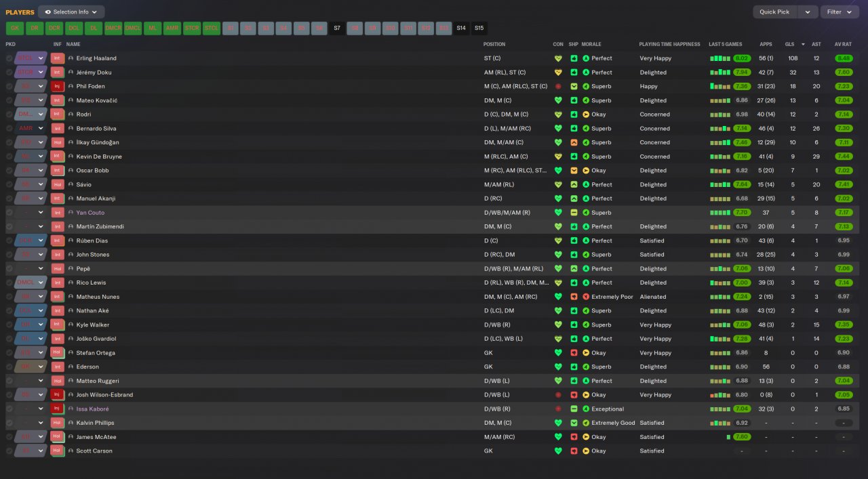868x479 pixels.
Task: Click the condition heart icon for Erling Haaland
Action: [558, 58]
